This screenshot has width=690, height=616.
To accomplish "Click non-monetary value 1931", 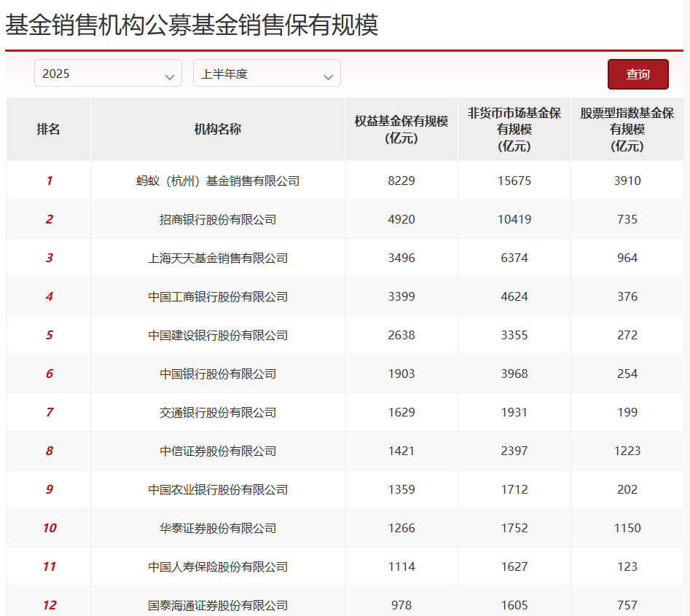I will click(514, 412).
